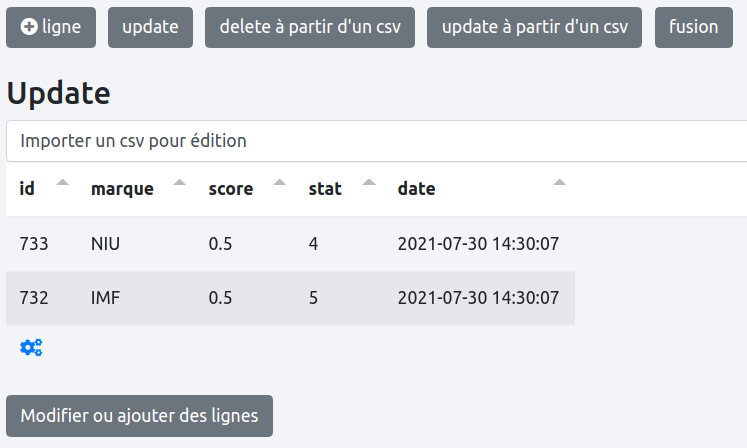Choose 'update à partir d'un csv' button
This screenshot has width=747, height=448.
point(534,27)
